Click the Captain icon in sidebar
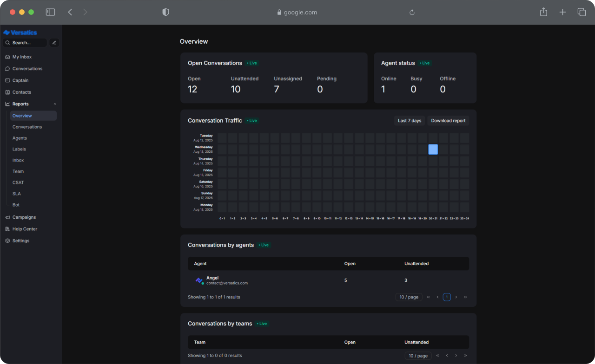This screenshot has height=364, width=595. tap(7, 80)
